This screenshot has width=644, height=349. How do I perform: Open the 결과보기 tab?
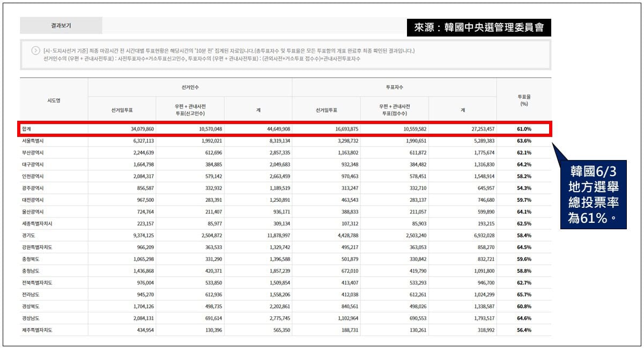61,25
